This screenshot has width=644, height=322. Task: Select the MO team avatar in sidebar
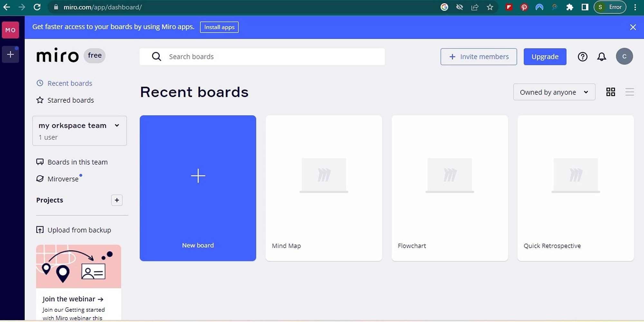coord(10,30)
